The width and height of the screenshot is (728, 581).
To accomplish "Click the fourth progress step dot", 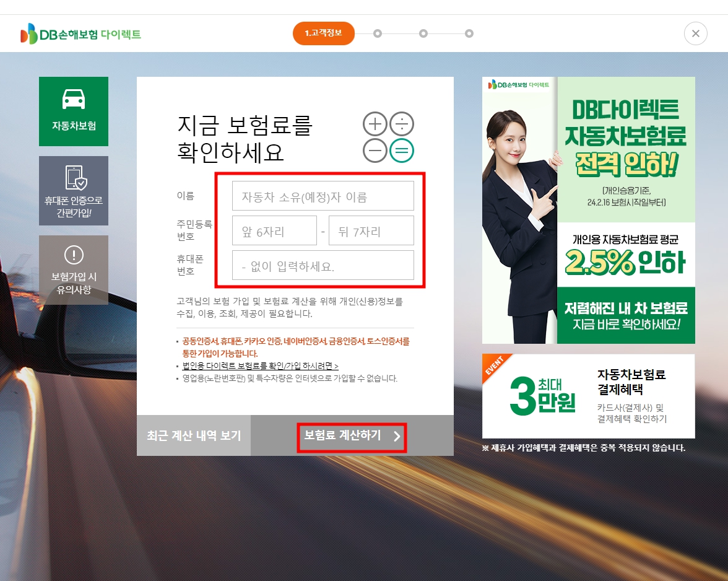I will point(469,33).
